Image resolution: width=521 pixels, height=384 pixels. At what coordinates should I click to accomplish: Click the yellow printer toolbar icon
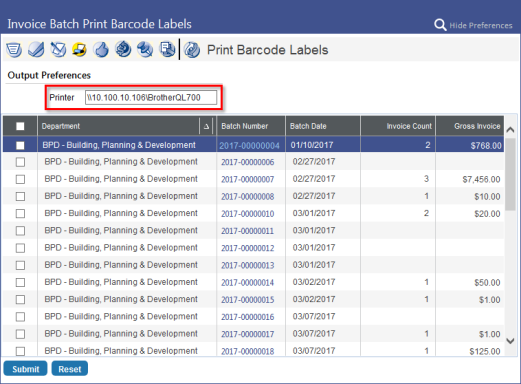(80, 50)
